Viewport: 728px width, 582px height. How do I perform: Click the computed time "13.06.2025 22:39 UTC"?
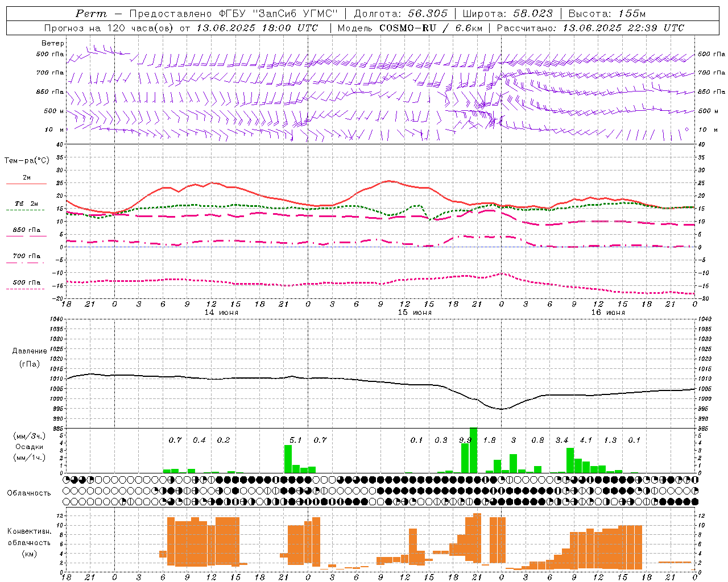pos(623,28)
